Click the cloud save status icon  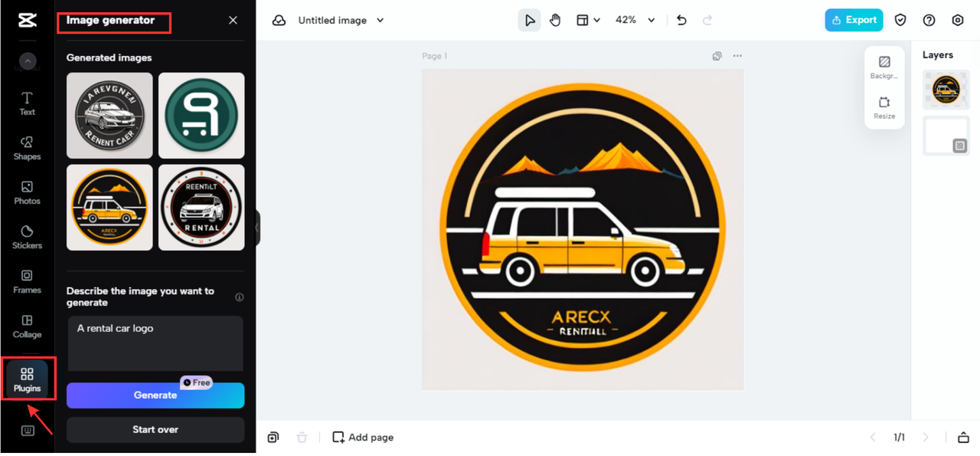[279, 21]
